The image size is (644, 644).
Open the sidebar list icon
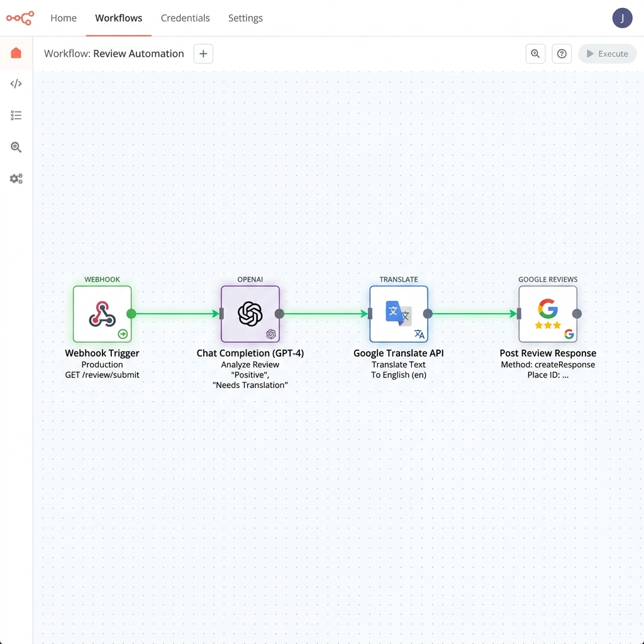[16, 116]
